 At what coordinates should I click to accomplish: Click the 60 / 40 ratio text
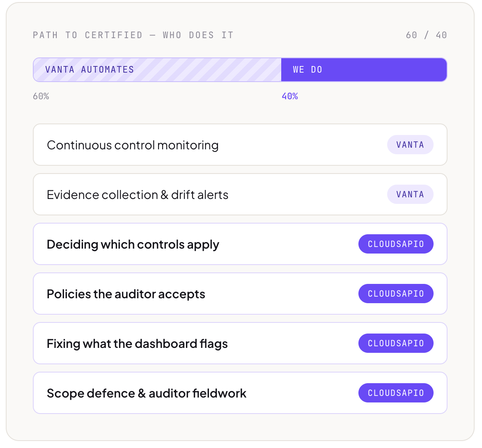pyautogui.click(x=426, y=35)
